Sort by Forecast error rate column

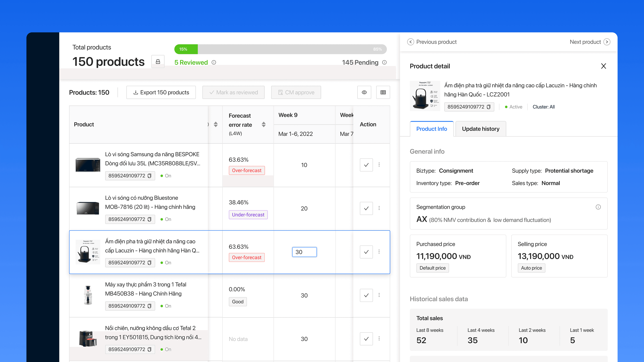pyautogui.click(x=264, y=124)
